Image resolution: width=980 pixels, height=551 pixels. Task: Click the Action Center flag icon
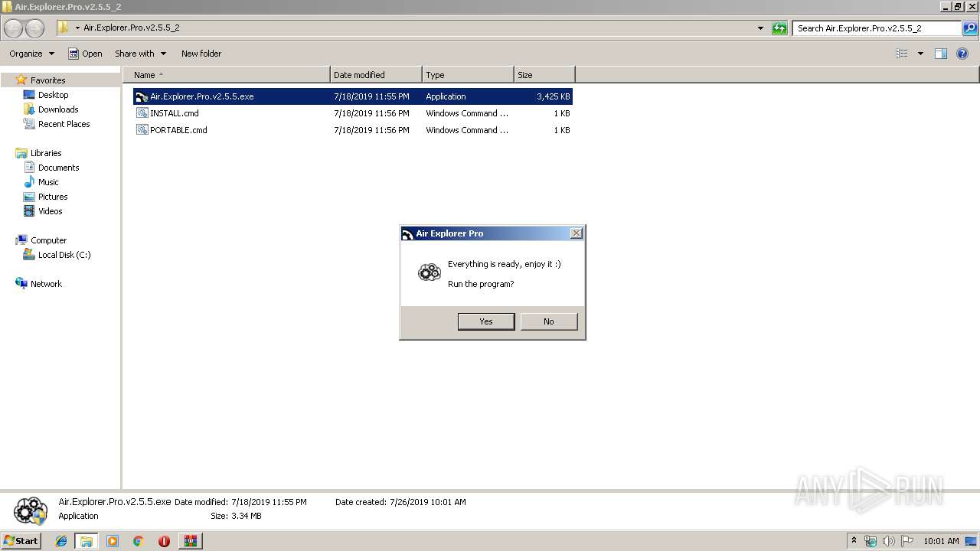tap(907, 541)
